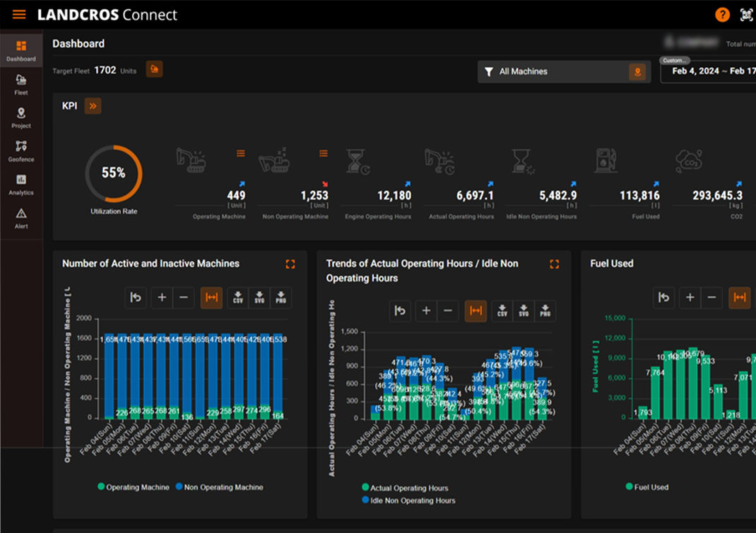Download CSV of Active and Inactive Machines chart

[237, 297]
